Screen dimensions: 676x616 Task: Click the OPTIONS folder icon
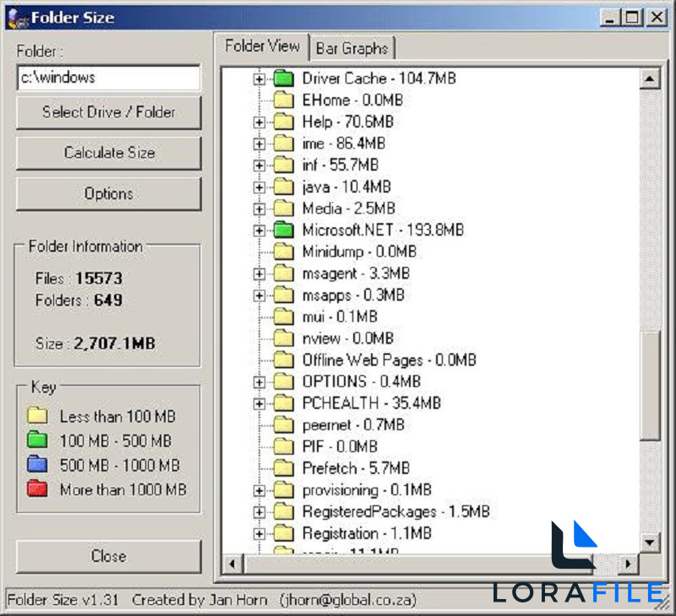(284, 381)
